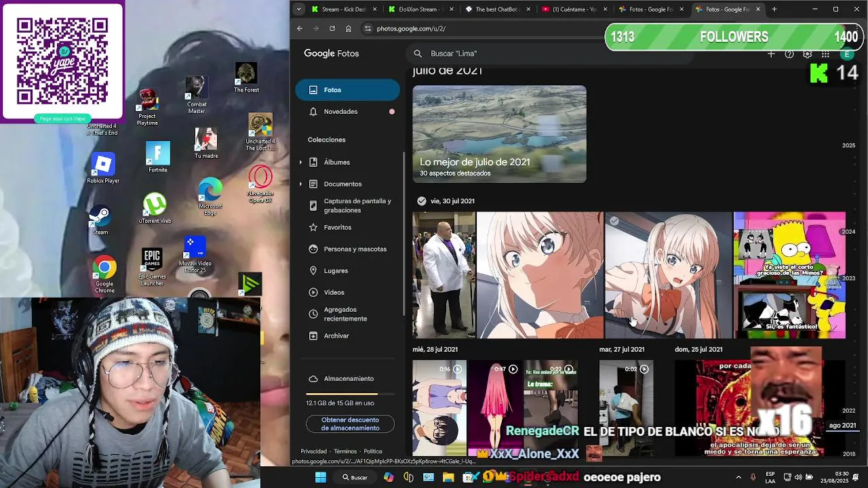Open Favoritos star icon

coord(313,227)
